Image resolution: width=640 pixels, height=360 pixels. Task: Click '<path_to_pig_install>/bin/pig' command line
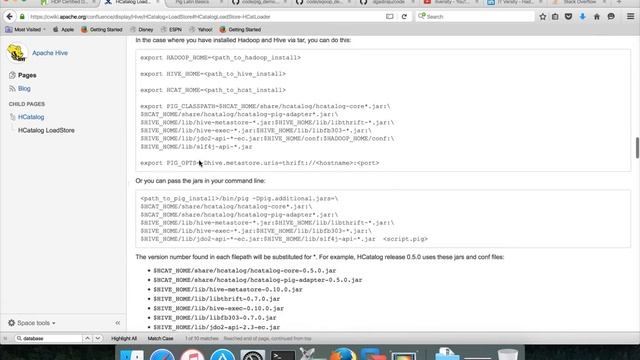pos(239,199)
